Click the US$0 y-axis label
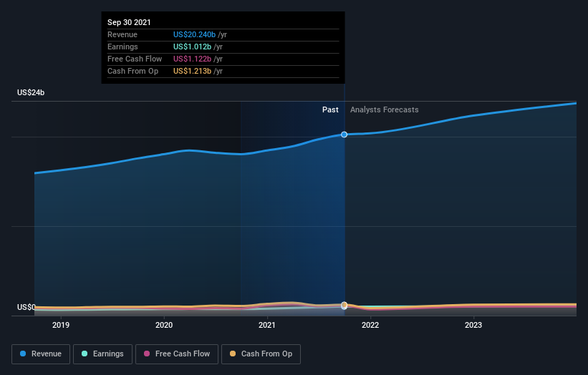Screen dimensions: 588x375 [x=26, y=307]
